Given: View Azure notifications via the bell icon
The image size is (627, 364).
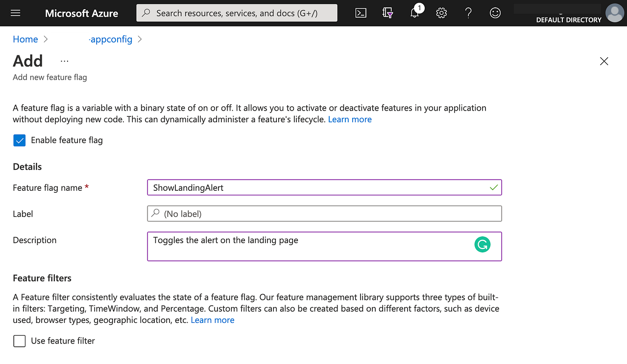Looking at the screenshot, I should (x=414, y=13).
